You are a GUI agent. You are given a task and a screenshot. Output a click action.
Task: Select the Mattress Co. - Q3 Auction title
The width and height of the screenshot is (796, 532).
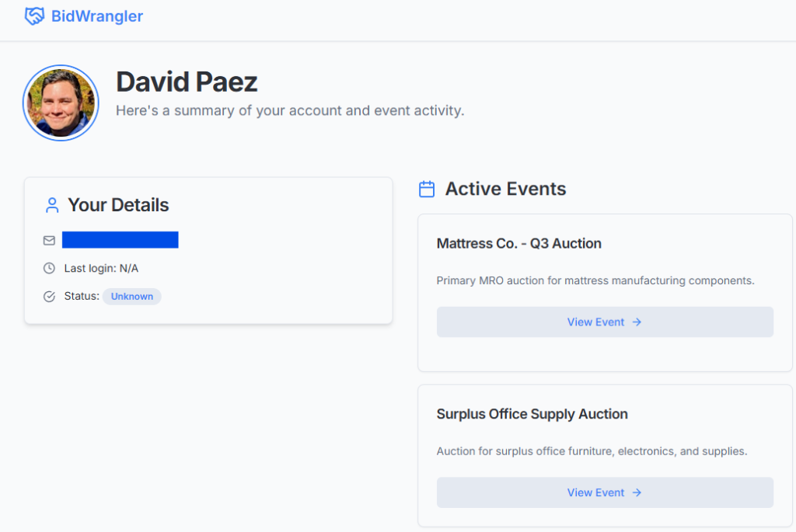tap(518, 243)
